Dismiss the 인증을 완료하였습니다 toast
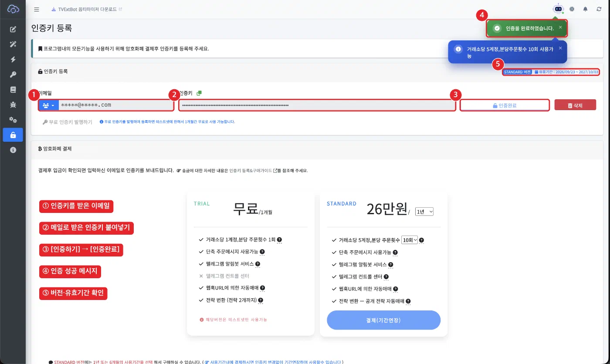 560,27
